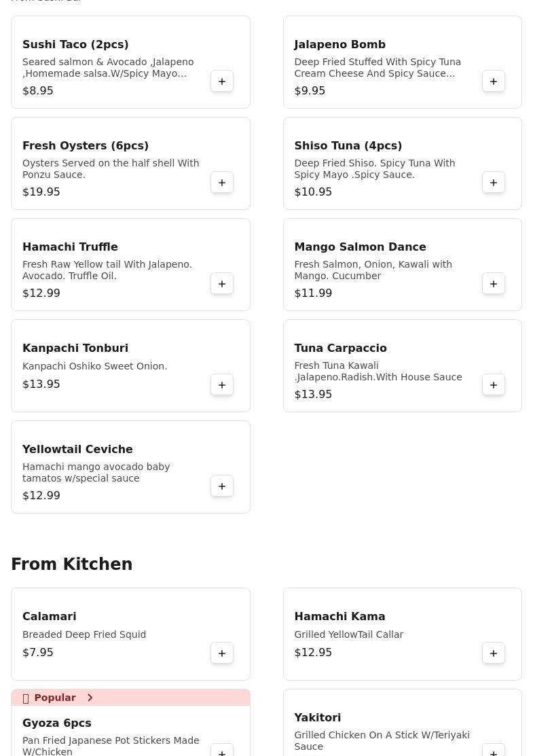Image resolution: width=533 pixels, height=756 pixels.
Task: Add Sushi Taco (2pcs) to cart
Action: pos(222,82)
